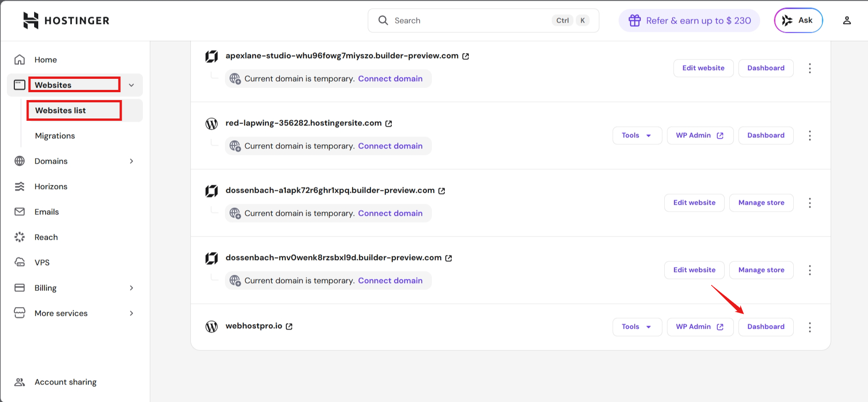Click the Ask assistant button
The height and width of the screenshot is (402, 868).
798,20
